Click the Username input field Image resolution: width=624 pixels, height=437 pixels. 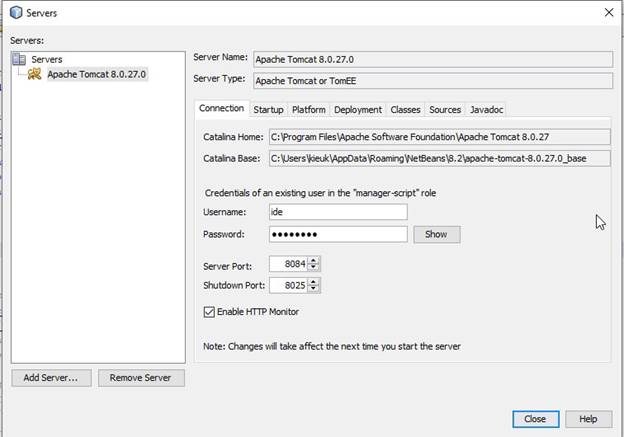coord(338,212)
